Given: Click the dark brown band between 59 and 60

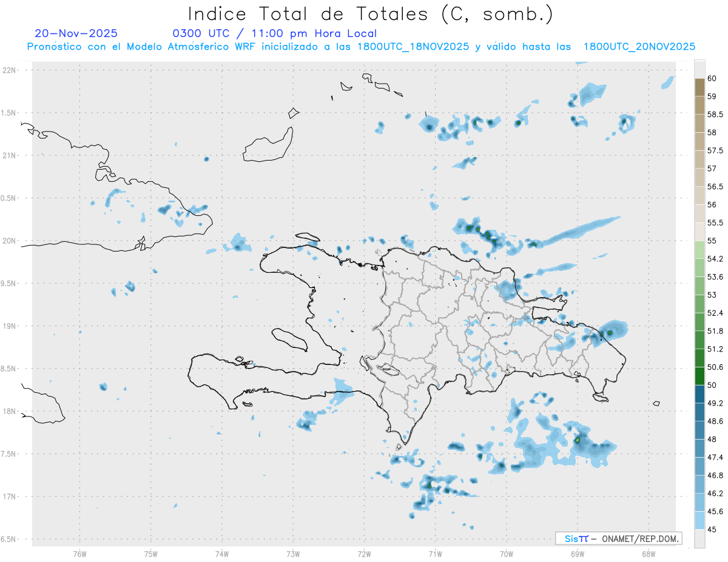Looking at the screenshot, I should pyautogui.click(x=699, y=87).
